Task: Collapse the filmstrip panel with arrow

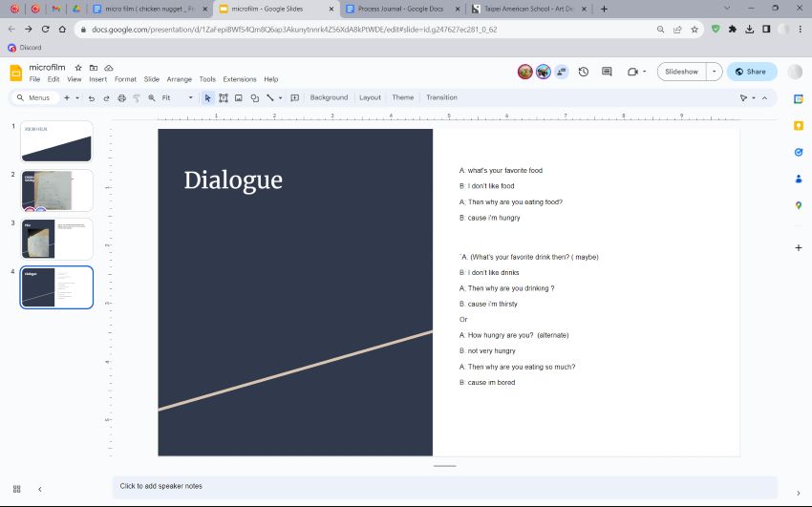Action: coord(39,489)
